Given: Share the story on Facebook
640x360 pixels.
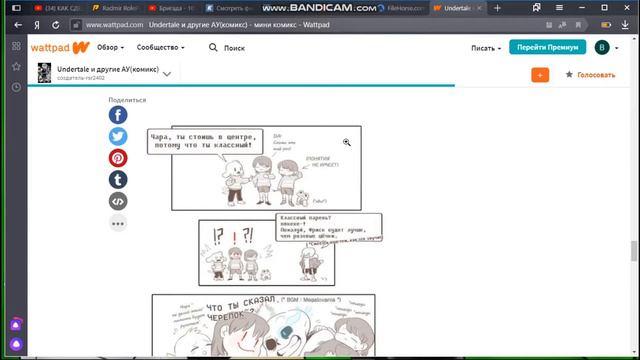Looking at the screenshot, I should point(118,115).
